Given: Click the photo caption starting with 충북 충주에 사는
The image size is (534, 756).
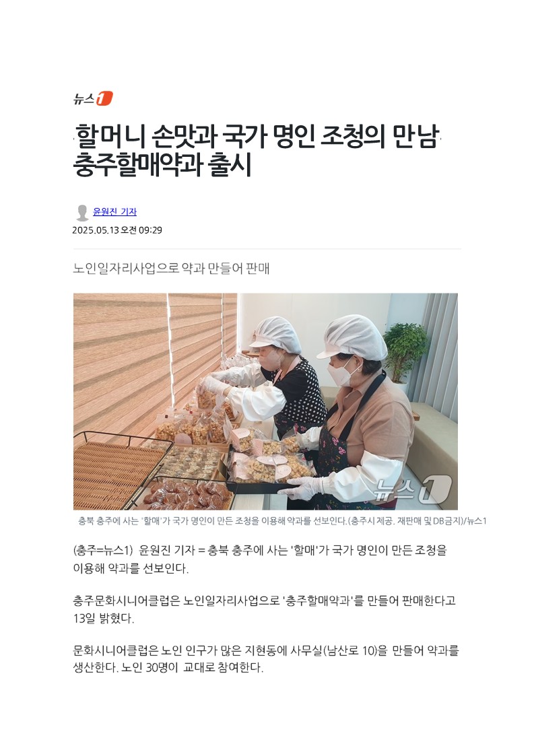Looking at the screenshot, I should click(282, 520).
